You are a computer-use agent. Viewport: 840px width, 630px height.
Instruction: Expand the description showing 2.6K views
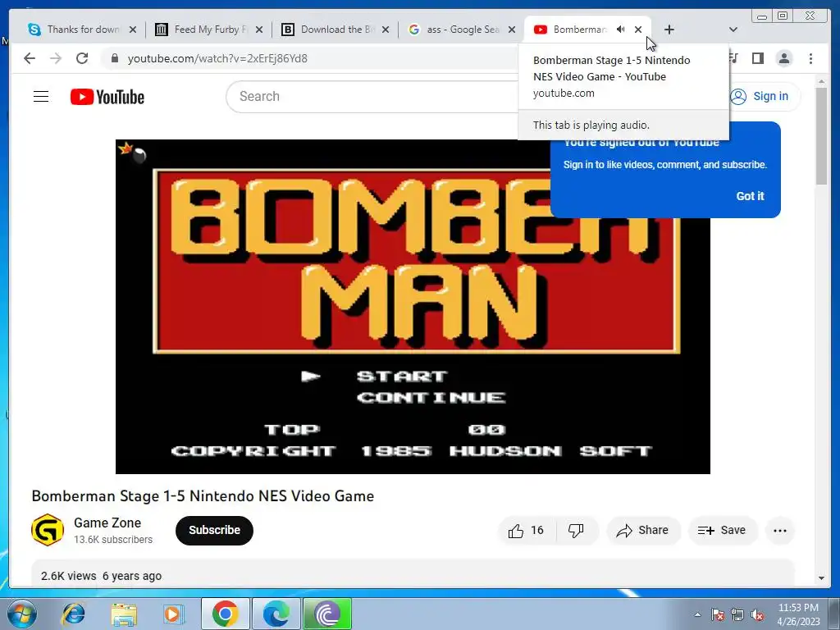[x=413, y=574]
